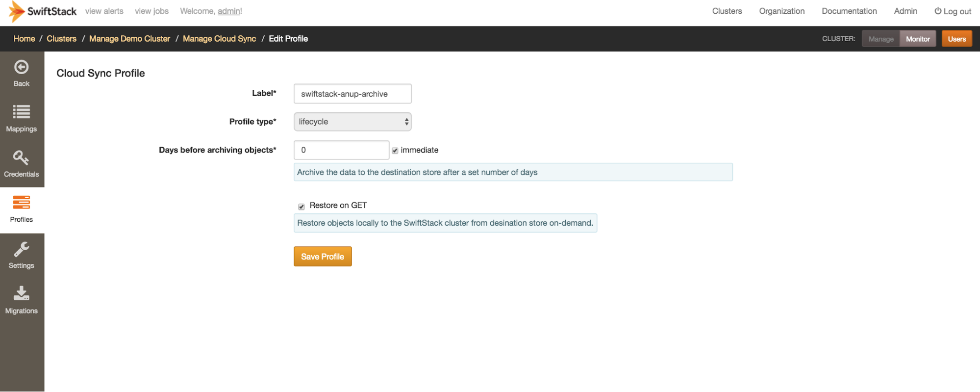Click the Cloud Sync Profile heading
The width and height of the screenshot is (980, 392).
101,73
